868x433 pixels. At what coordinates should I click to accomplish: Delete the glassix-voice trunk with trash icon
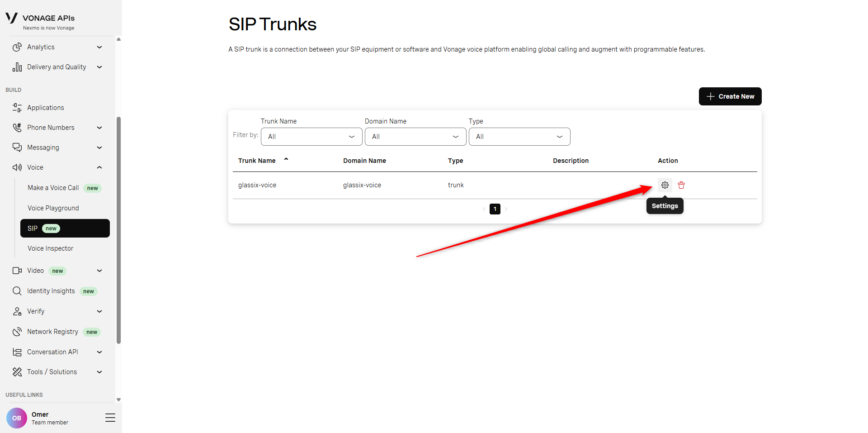(681, 185)
